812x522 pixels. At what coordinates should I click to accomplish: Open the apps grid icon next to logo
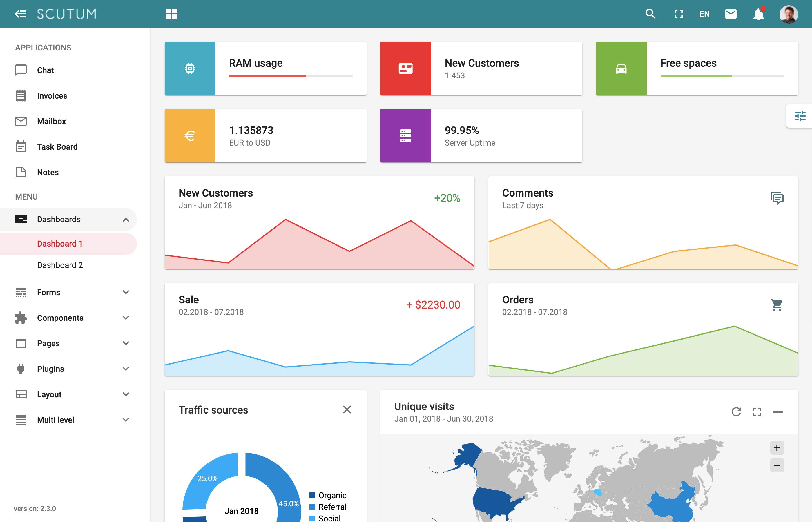pyautogui.click(x=171, y=14)
